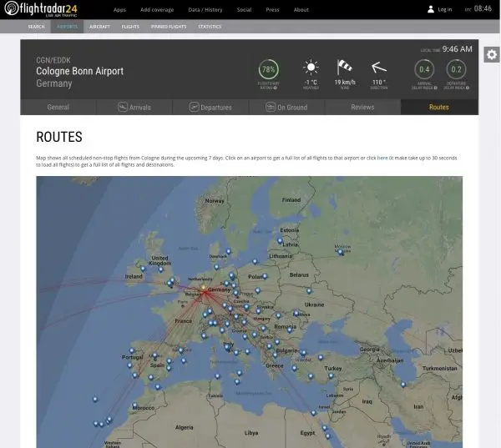Click the Add coverage link

156,10
